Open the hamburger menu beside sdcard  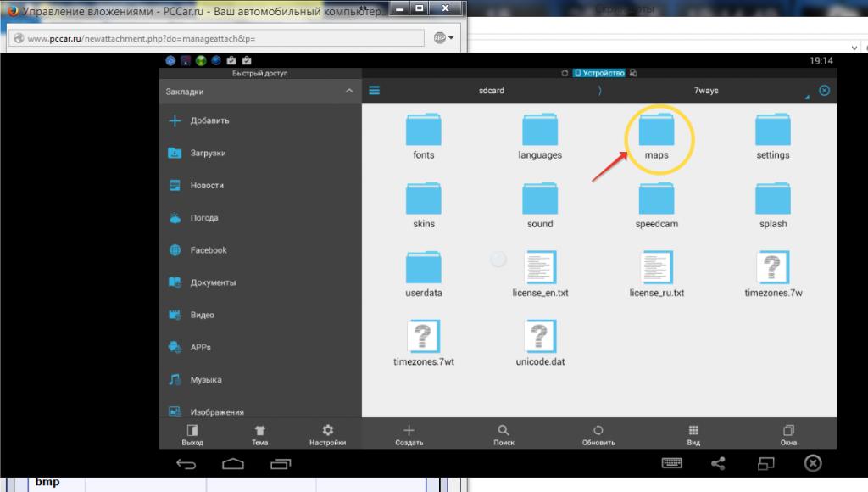tap(374, 91)
